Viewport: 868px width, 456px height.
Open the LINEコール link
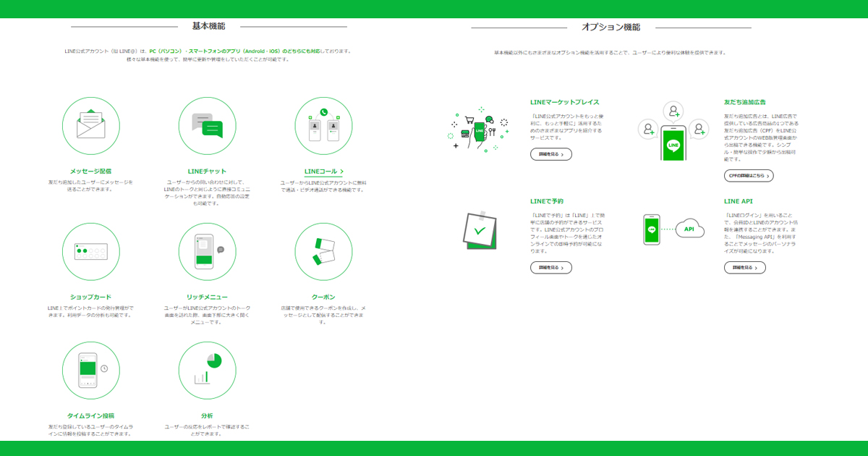(324, 172)
